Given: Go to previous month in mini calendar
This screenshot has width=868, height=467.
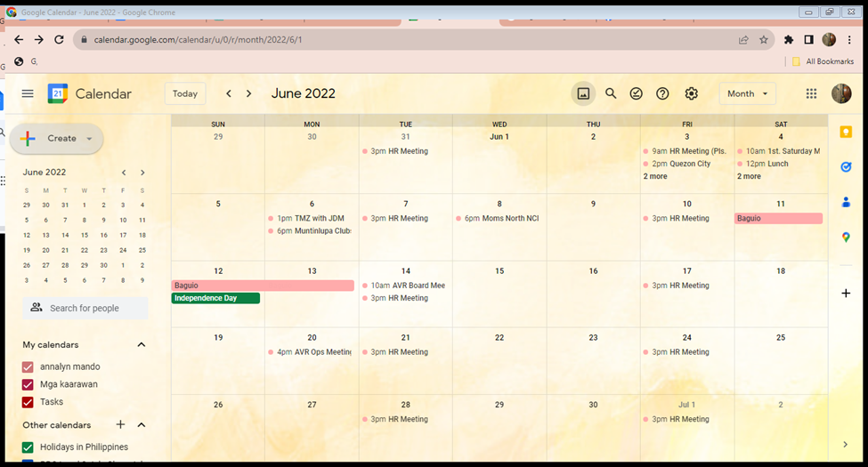Looking at the screenshot, I should (124, 173).
